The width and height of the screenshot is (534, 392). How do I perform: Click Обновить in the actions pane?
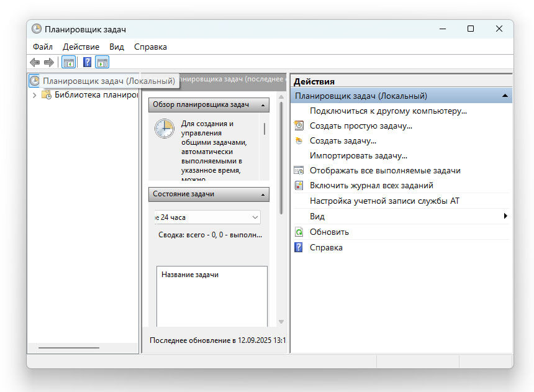point(329,232)
